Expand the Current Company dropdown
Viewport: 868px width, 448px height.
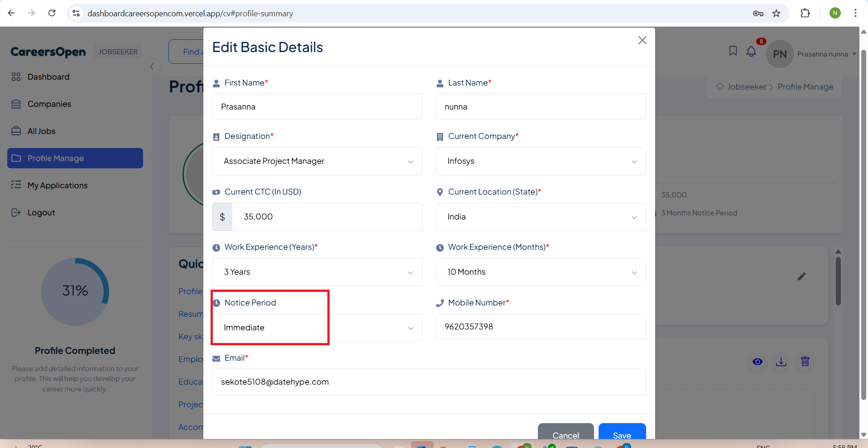[541, 162]
